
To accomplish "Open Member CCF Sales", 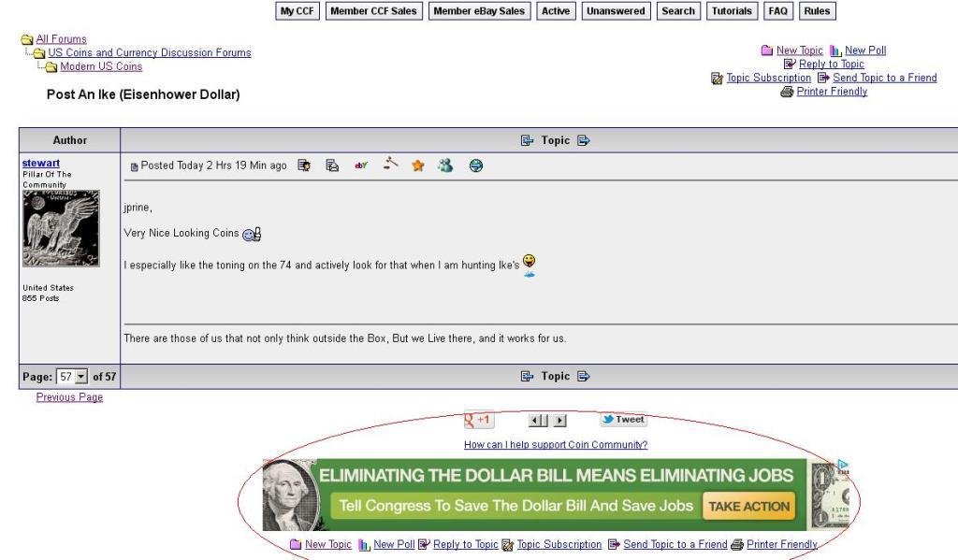I will pos(374,11).
